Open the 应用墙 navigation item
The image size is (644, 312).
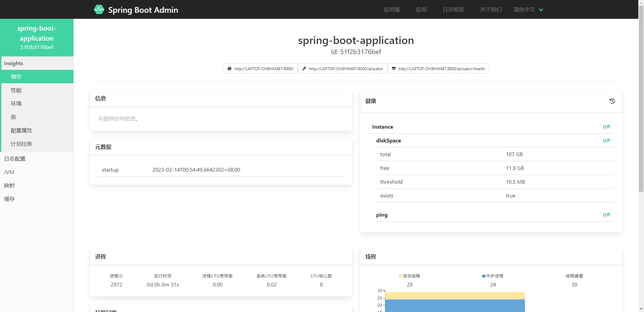[391, 9]
